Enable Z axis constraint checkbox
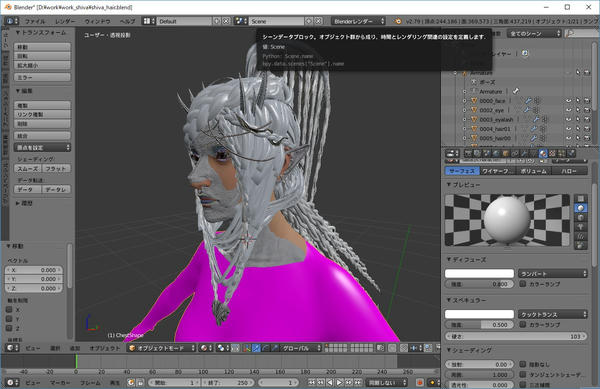The image size is (600, 389). click(x=9, y=328)
